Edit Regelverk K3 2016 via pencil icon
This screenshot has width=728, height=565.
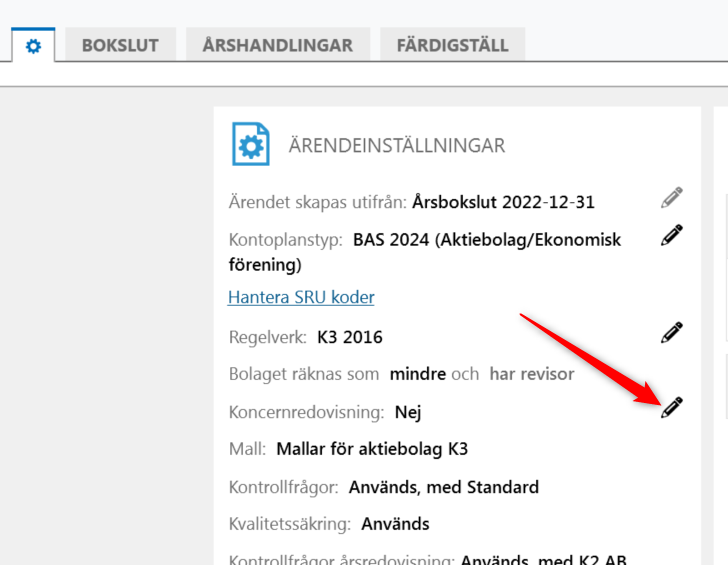point(671,332)
